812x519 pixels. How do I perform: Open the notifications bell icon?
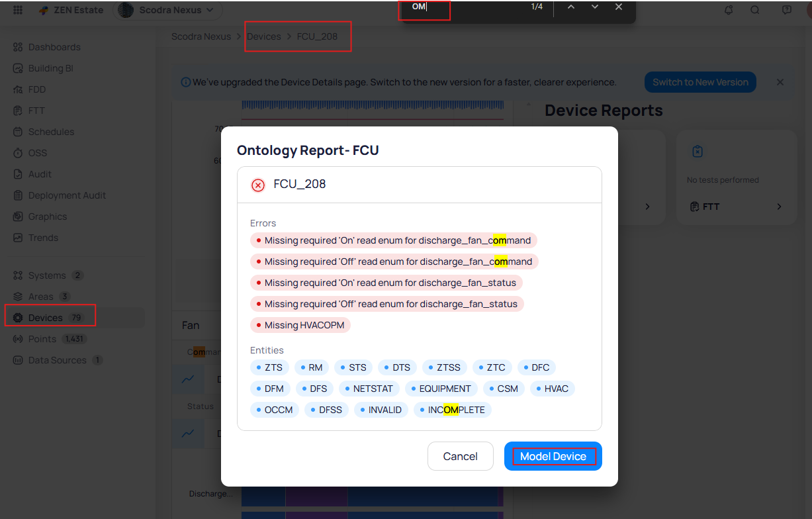tap(729, 10)
